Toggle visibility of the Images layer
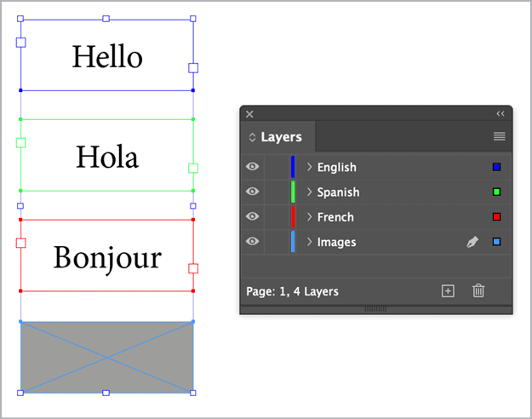This screenshot has width=532, height=419. (x=253, y=241)
